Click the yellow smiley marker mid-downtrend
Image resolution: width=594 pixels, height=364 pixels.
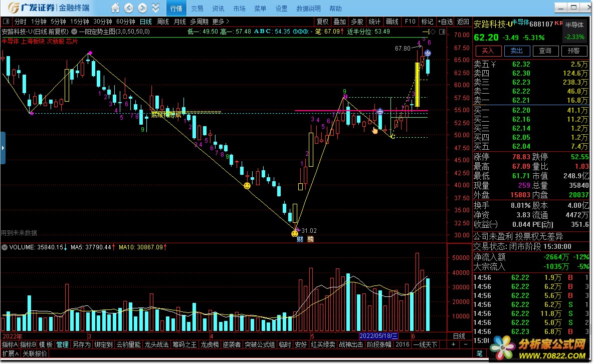247,186
